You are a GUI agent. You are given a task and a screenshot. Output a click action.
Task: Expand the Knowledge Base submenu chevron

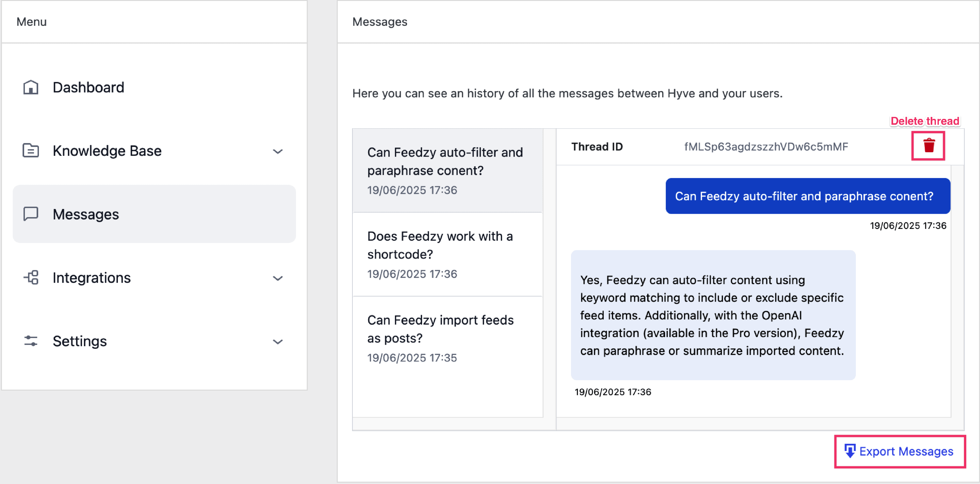(x=278, y=151)
